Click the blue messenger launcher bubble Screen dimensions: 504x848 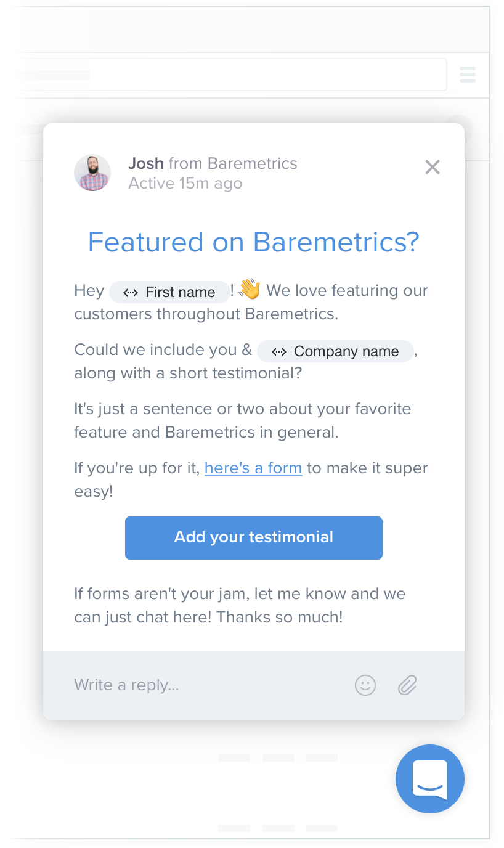[429, 779]
